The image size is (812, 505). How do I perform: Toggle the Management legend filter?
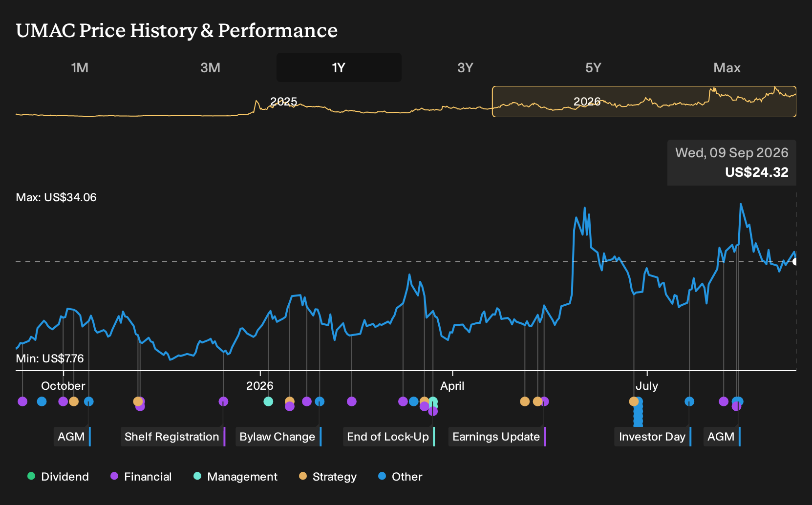coord(235,477)
